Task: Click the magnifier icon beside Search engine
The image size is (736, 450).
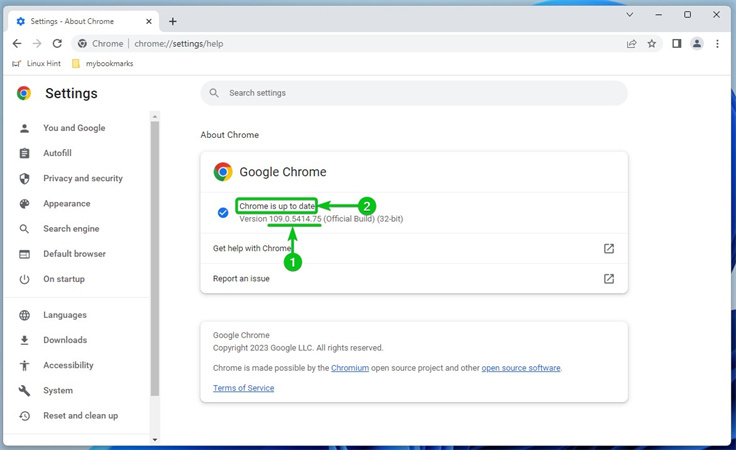Action: pyautogui.click(x=24, y=229)
